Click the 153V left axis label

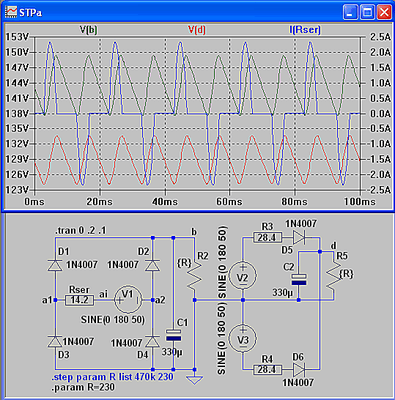(17, 37)
